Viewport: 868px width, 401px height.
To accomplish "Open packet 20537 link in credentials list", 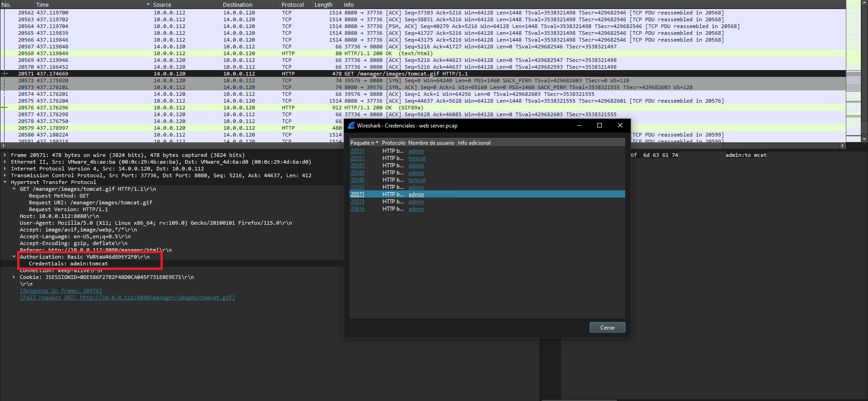I will tap(357, 158).
